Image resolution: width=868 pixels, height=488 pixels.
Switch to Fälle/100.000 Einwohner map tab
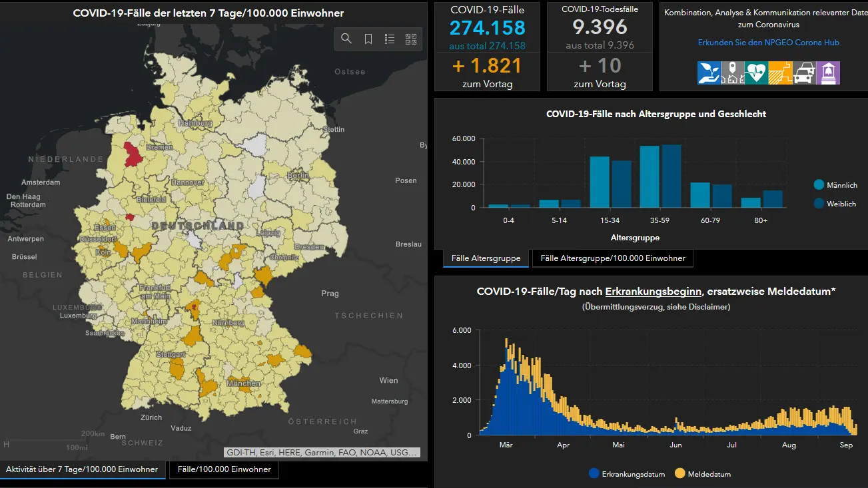[224, 469]
